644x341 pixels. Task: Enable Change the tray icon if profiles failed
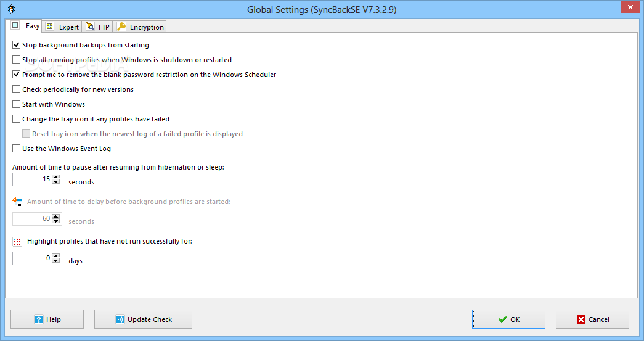tap(17, 119)
